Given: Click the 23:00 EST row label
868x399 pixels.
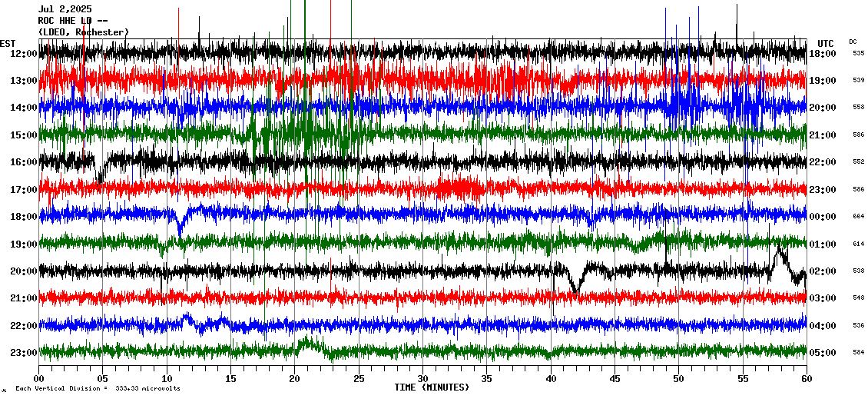Looking at the screenshot, I should (x=23, y=353).
